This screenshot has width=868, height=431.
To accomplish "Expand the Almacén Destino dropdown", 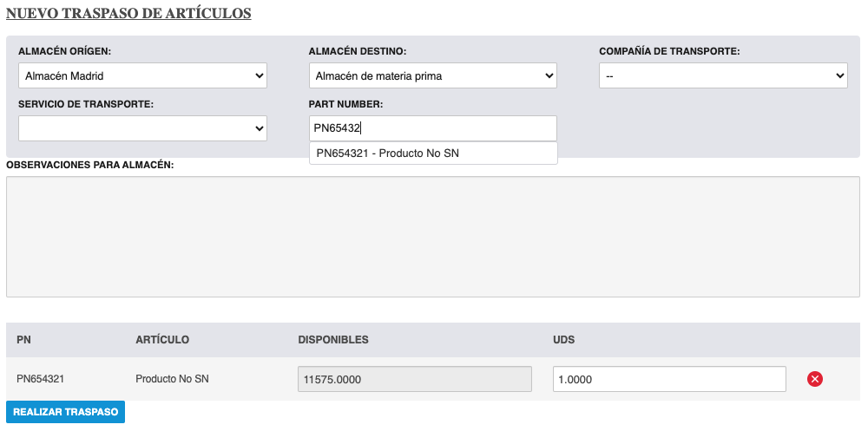I will (432, 76).
